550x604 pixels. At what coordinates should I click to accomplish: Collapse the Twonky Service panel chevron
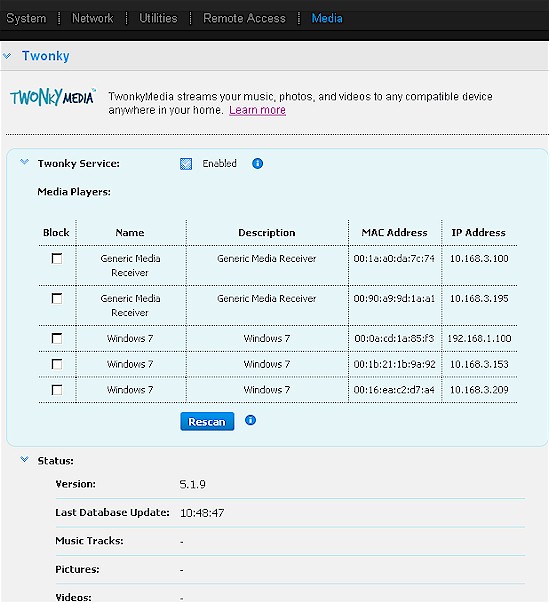(x=24, y=162)
